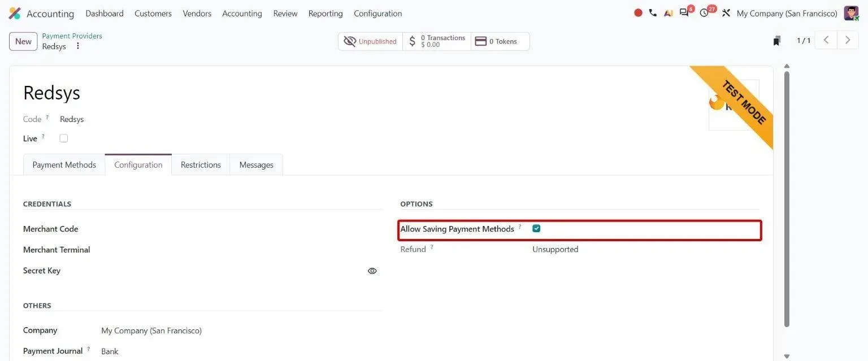Reveal Secret Key with eye icon
Image resolution: width=868 pixels, height=361 pixels.
click(372, 271)
